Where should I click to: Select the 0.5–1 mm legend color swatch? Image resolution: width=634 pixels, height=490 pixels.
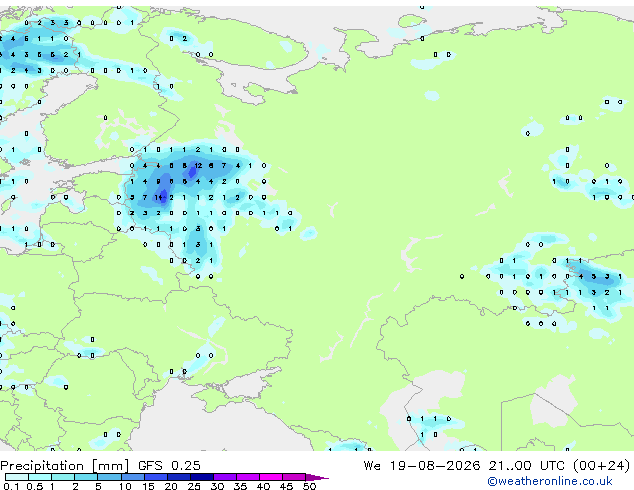(40, 477)
